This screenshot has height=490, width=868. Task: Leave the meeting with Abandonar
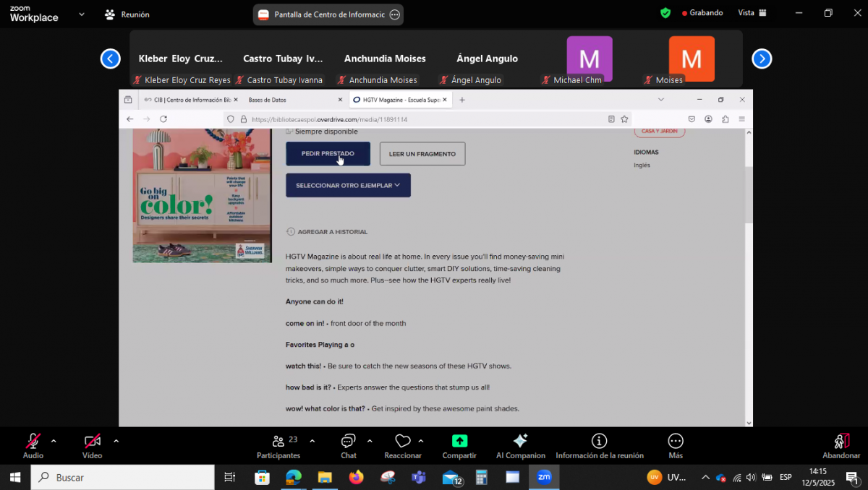(841, 445)
